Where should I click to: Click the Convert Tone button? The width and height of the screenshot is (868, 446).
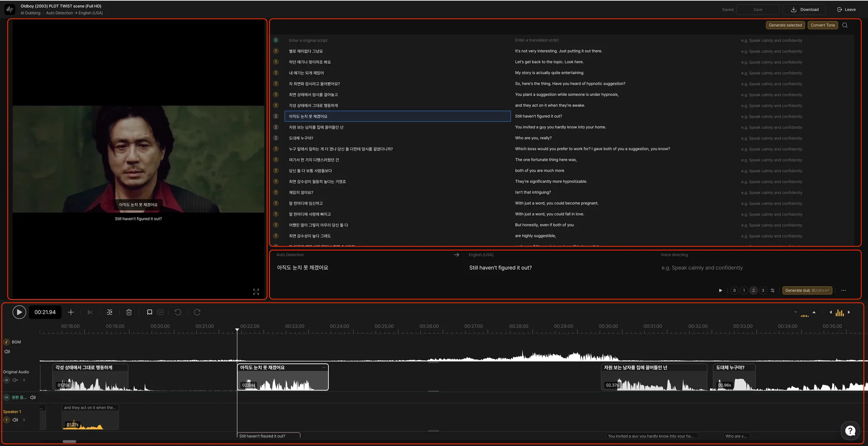click(823, 25)
